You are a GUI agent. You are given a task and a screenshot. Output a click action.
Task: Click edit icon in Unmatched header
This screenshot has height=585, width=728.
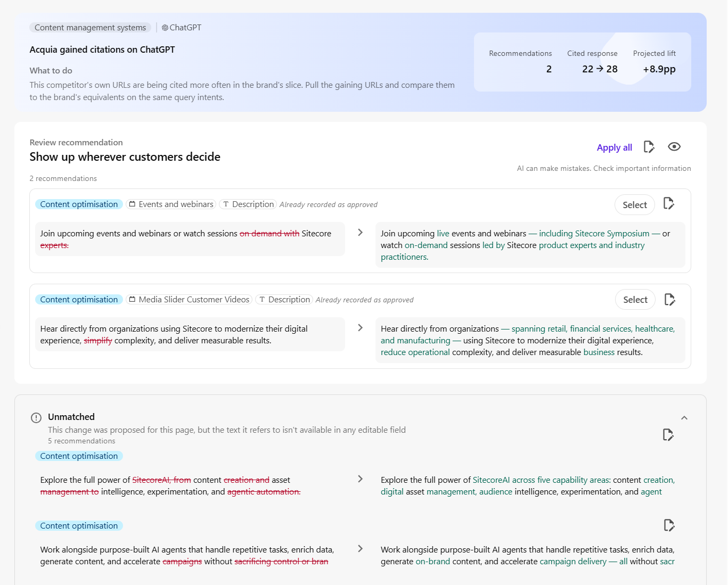point(668,435)
